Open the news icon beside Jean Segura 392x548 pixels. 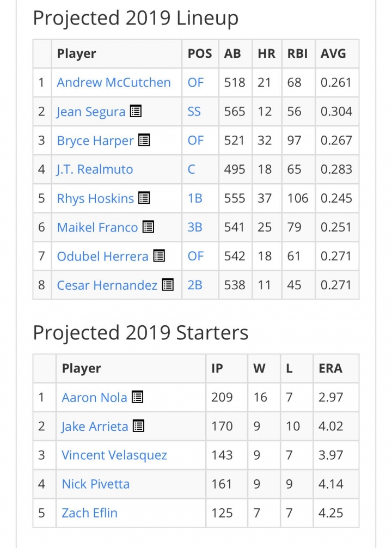(x=136, y=112)
